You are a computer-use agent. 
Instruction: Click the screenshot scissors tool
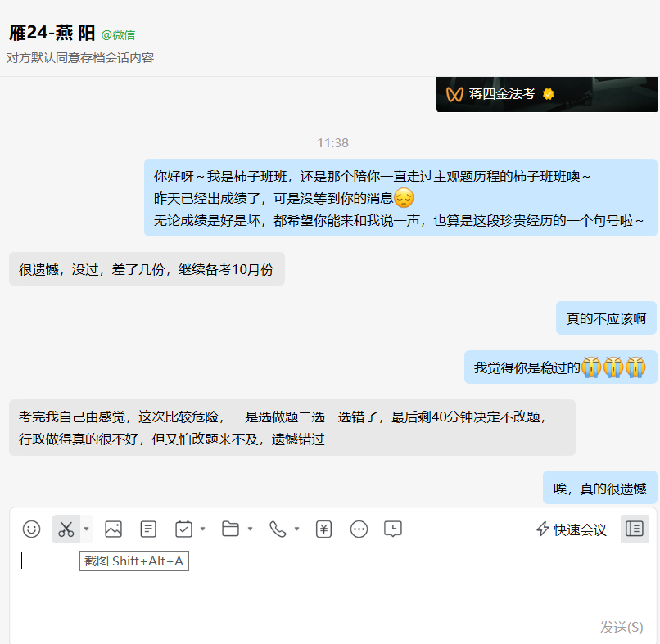[x=66, y=529]
